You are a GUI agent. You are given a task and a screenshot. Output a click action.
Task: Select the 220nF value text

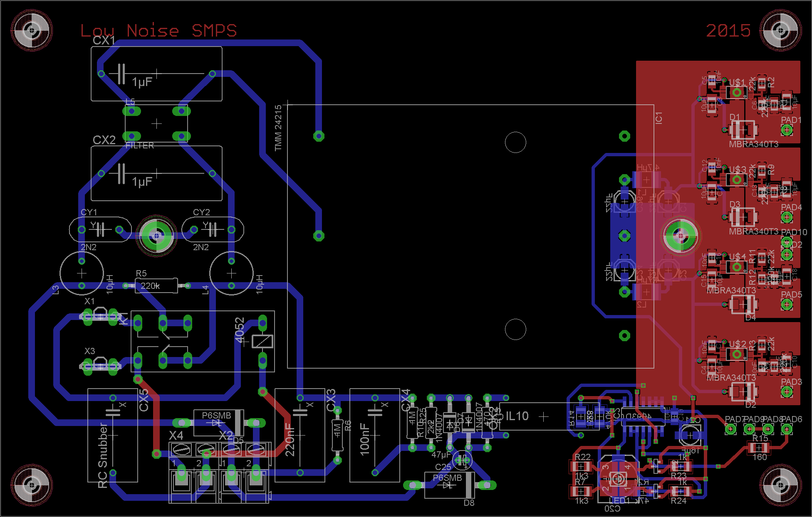tap(290, 440)
